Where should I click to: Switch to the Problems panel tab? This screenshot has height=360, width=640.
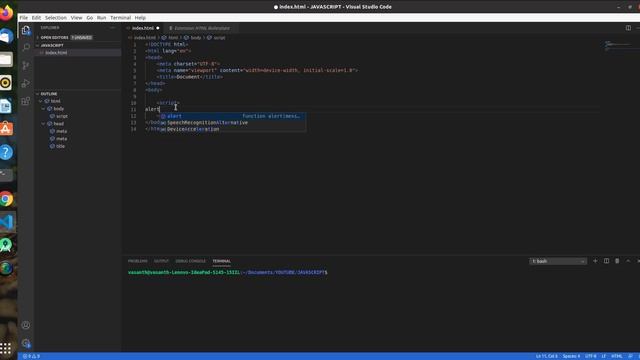[x=138, y=261]
